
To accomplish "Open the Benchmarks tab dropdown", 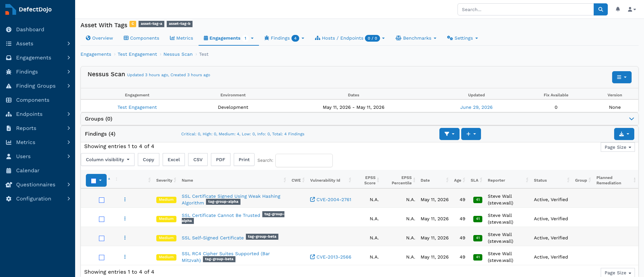I will [x=416, y=38].
